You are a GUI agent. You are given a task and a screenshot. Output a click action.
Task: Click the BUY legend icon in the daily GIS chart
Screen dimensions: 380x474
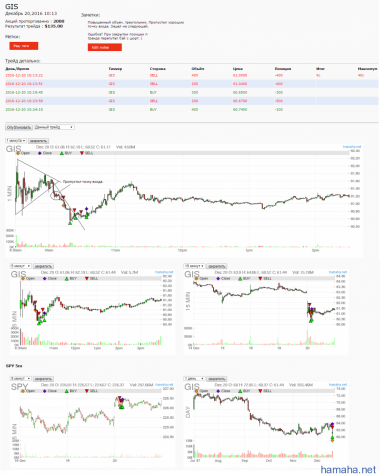pyautogui.click(x=240, y=391)
